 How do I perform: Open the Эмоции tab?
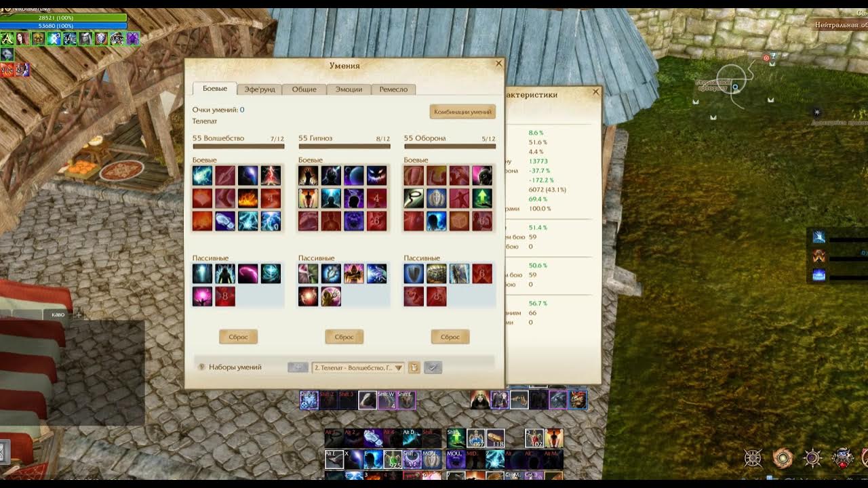[349, 89]
